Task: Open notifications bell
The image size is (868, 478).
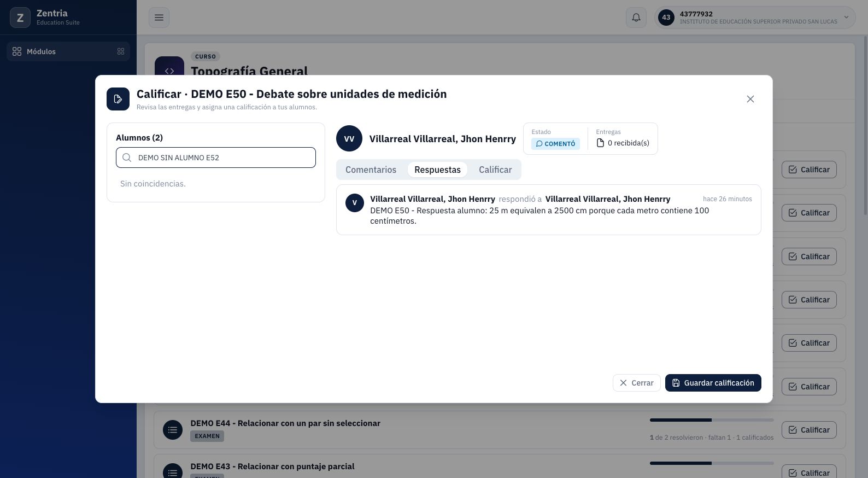Action: coord(636,18)
